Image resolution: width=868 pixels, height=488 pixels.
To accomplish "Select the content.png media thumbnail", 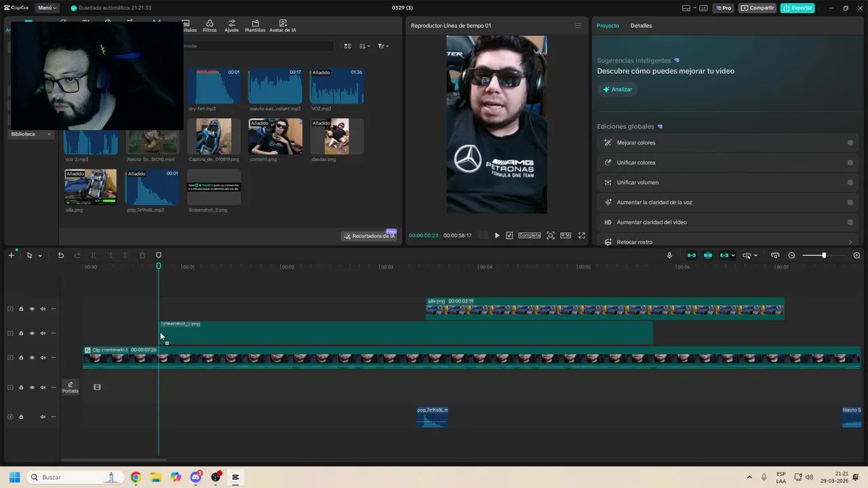I will pyautogui.click(x=275, y=136).
